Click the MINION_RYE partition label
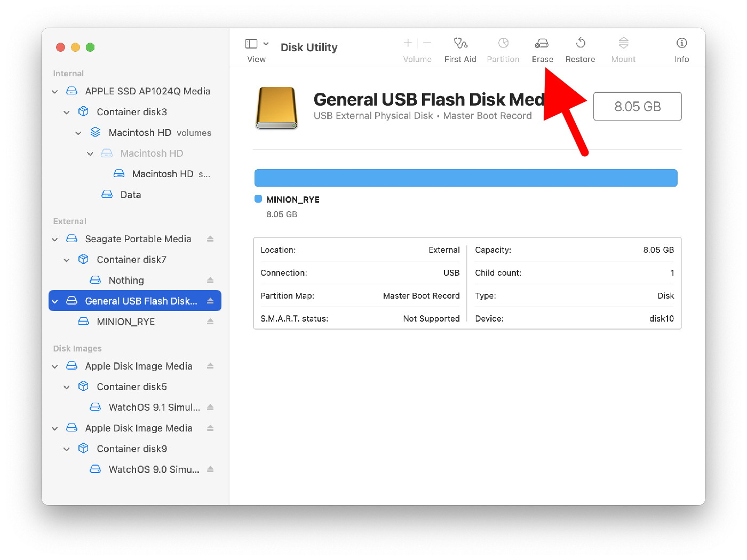 [293, 199]
